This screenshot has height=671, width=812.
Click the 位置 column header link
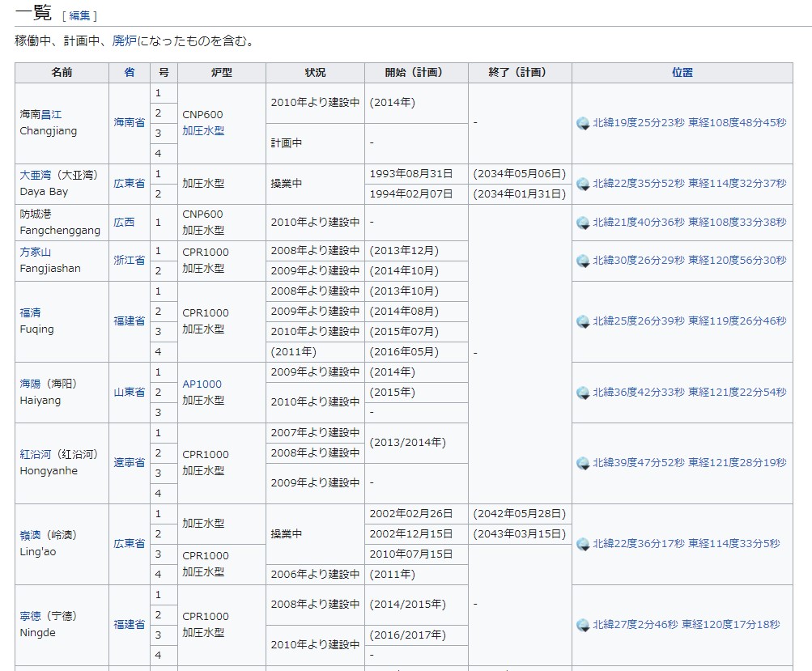point(682,72)
